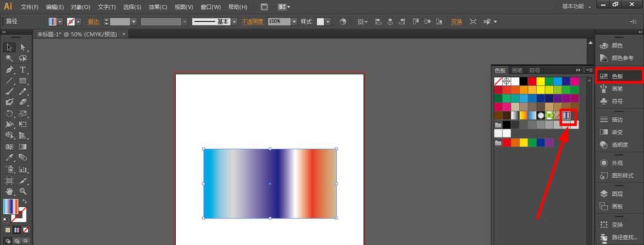Open the Swatches panel flyout menu
Viewport: 644px width, 245px height.
pos(590,70)
